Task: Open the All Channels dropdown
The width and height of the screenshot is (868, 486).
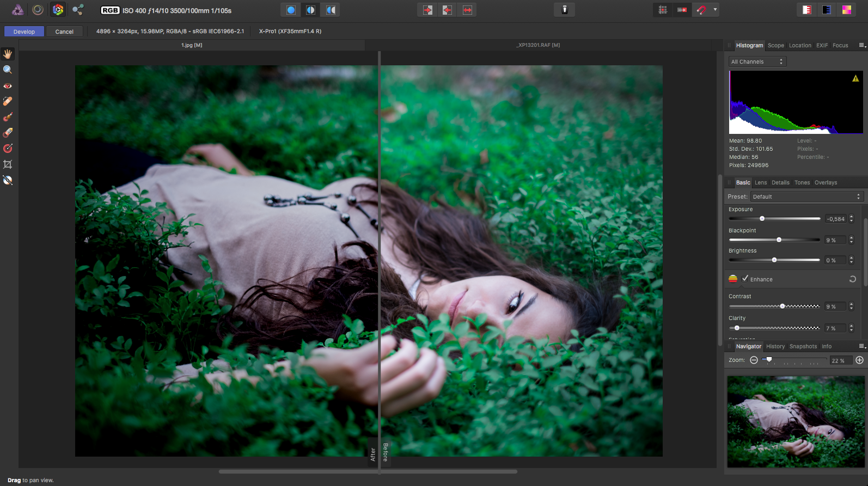Action: 757,61
